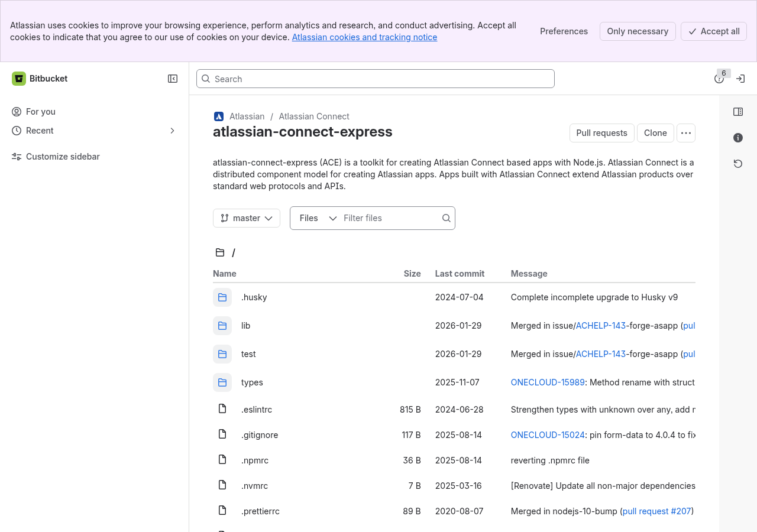
Task: Expand the Recent sidebar chevron
Action: point(173,131)
